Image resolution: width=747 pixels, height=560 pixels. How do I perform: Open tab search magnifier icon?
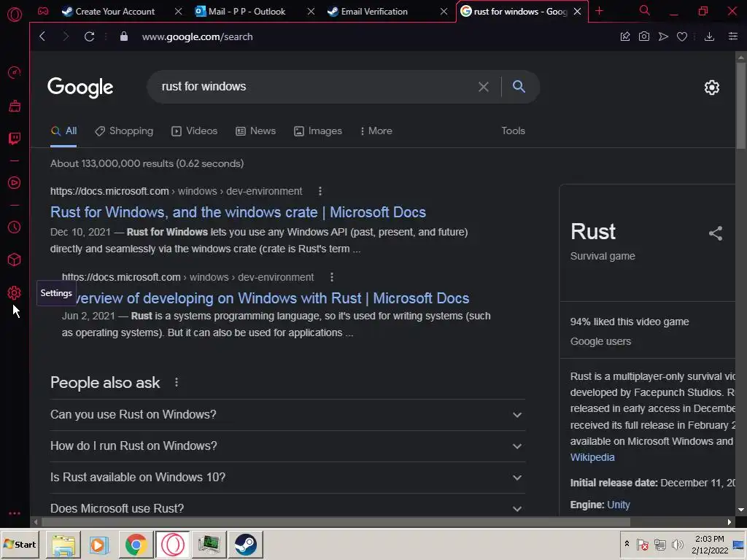tap(645, 10)
